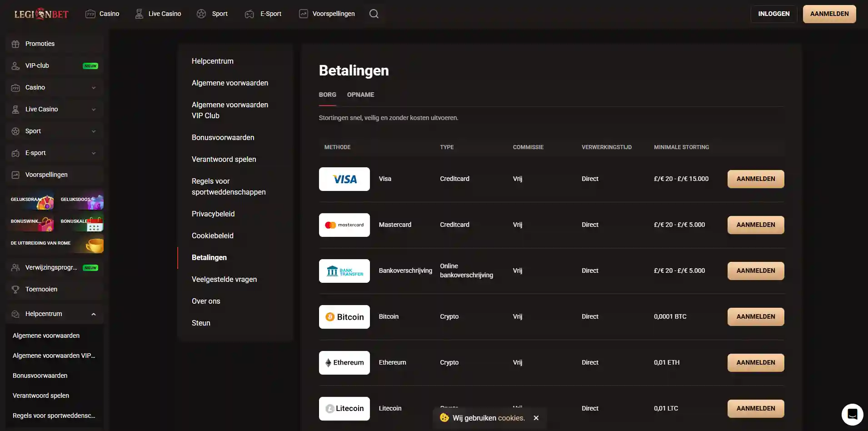Open Regels voor sportweddenschappen in help menu
The image size is (868, 431).
point(229,186)
